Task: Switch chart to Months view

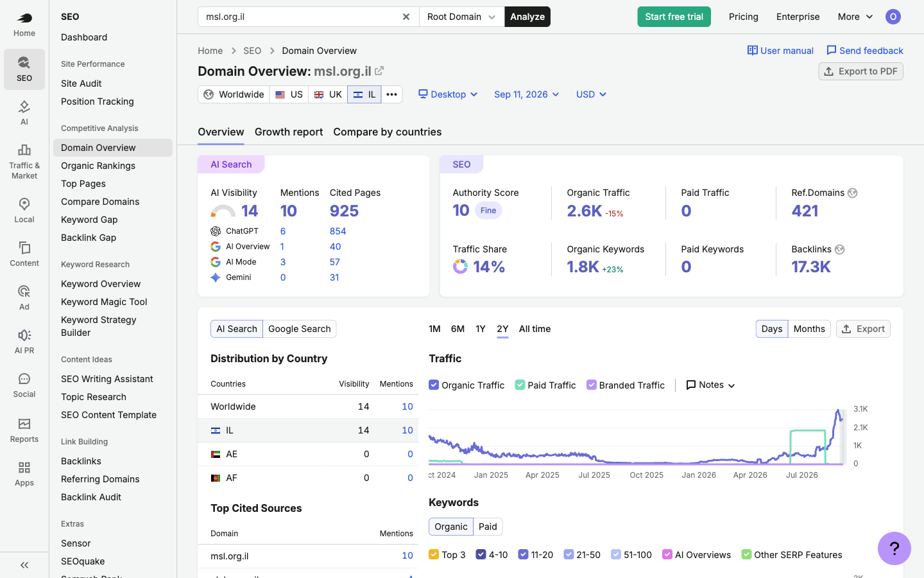Action: 809,329
